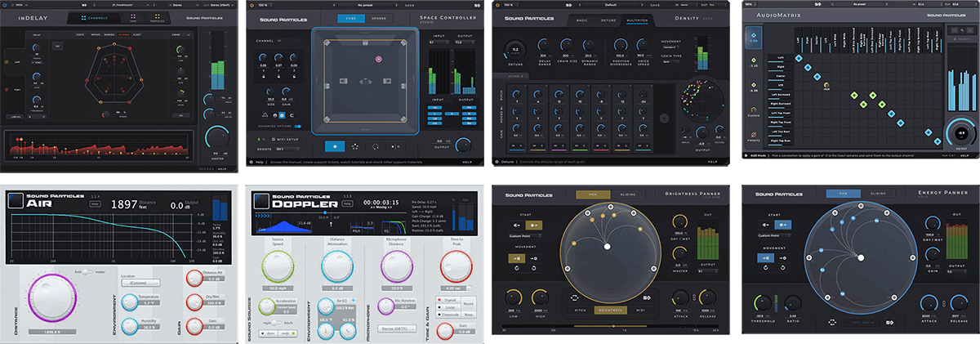Select the Polarity icon in AudioMatrix
Viewport: 980px width, 344px height.
[x=753, y=136]
